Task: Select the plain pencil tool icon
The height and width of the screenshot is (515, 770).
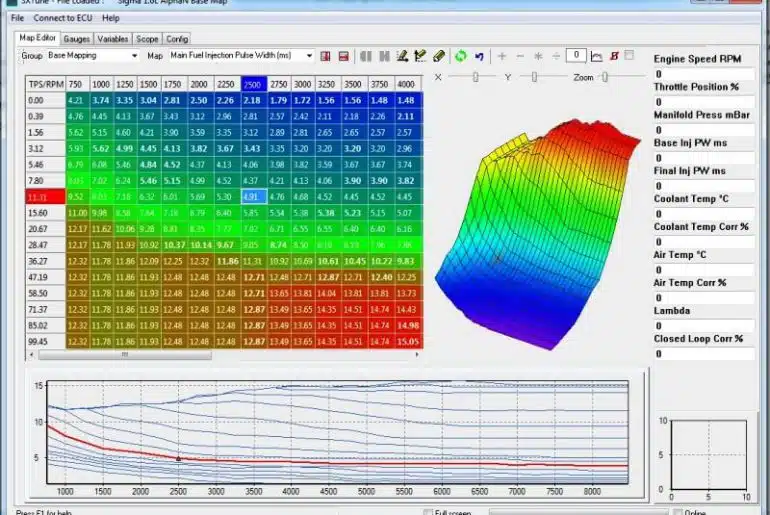Action: [x=439, y=56]
